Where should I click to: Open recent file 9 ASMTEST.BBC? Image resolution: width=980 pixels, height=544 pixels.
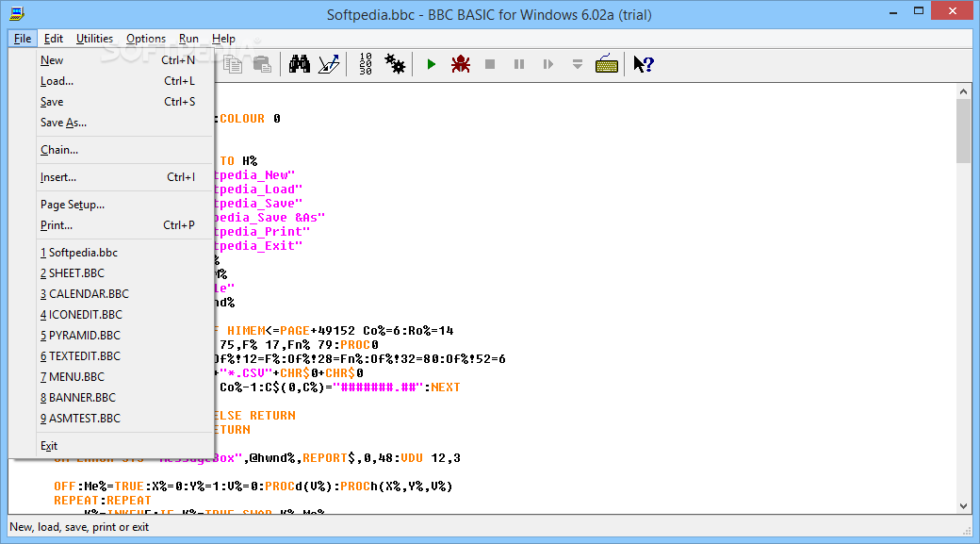(x=118, y=419)
